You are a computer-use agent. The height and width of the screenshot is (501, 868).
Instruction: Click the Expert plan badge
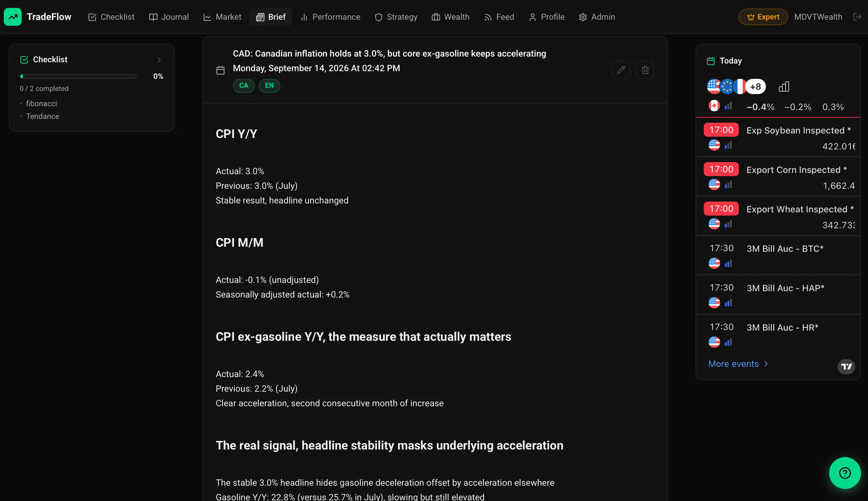pyautogui.click(x=763, y=17)
